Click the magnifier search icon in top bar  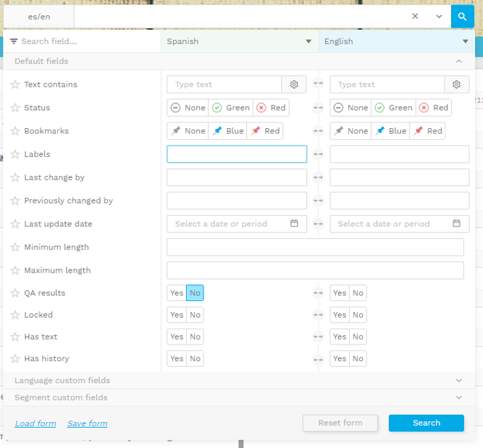click(x=462, y=16)
